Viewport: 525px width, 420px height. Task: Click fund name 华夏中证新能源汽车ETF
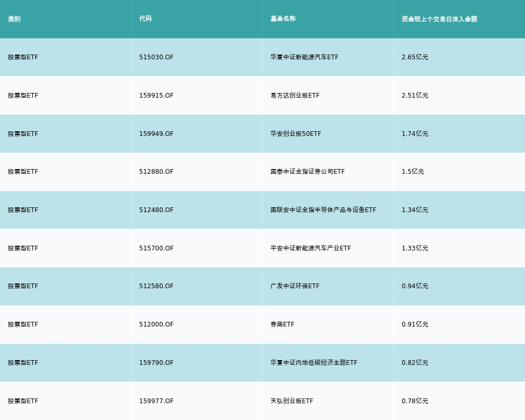(304, 57)
